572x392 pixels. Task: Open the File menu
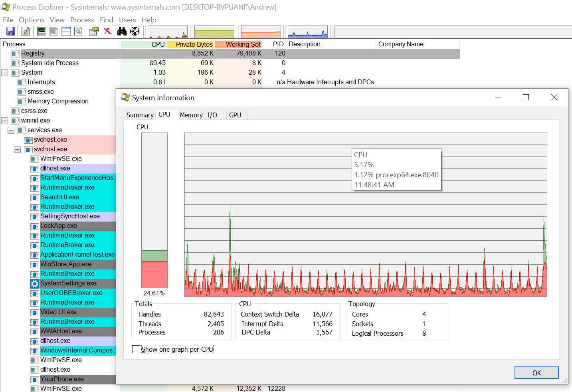click(8, 20)
